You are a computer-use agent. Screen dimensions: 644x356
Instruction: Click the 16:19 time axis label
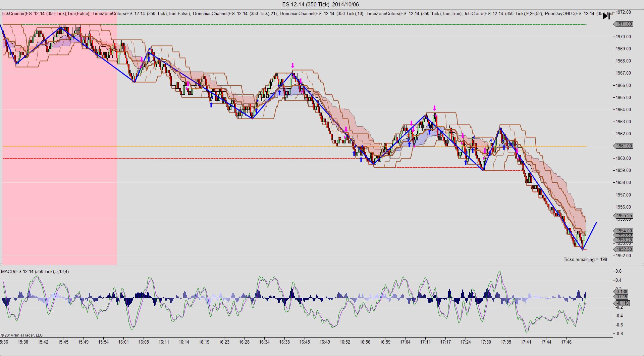(x=204, y=342)
